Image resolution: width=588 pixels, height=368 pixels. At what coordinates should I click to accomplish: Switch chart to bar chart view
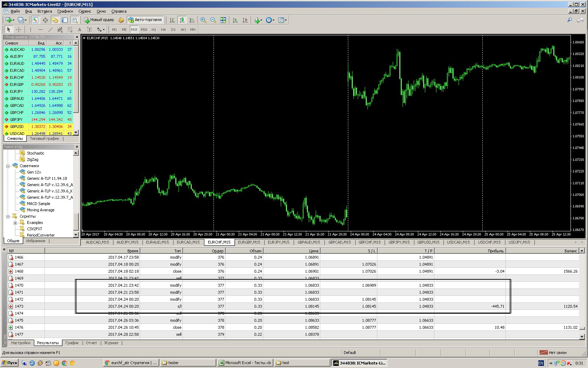pyautogui.click(x=172, y=20)
